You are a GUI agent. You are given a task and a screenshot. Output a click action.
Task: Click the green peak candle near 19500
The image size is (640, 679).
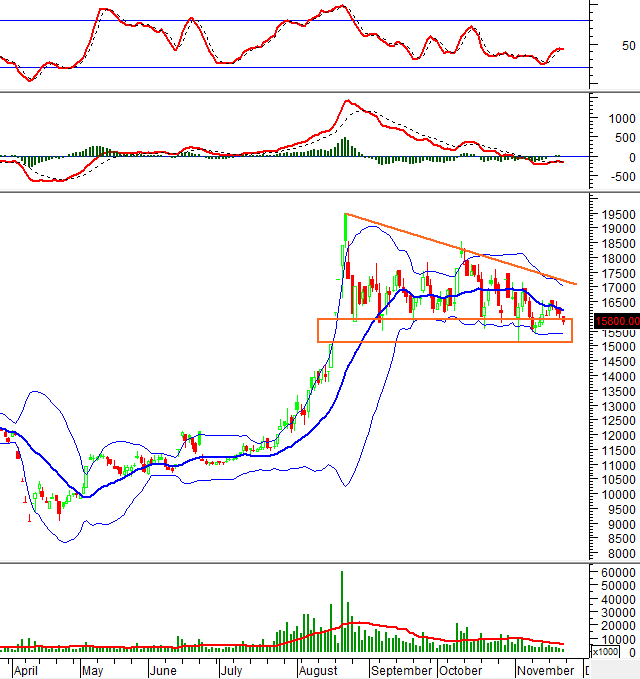click(x=344, y=228)
